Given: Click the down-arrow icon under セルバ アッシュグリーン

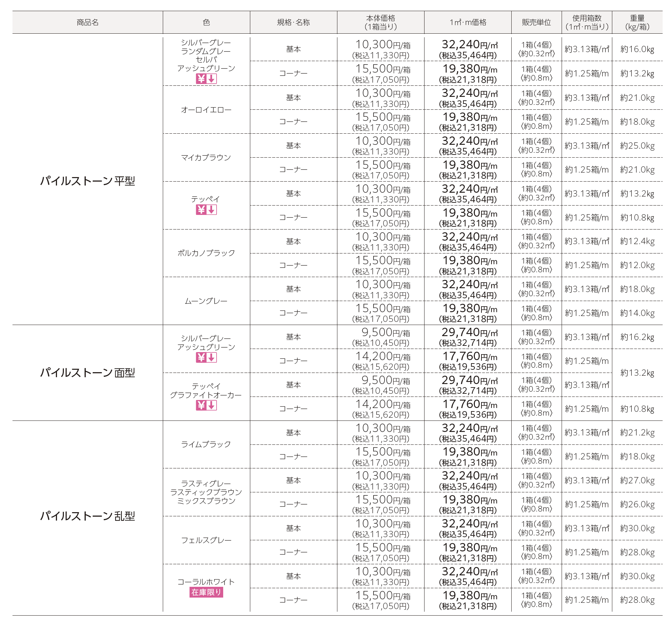Looking at the screenshot, I should pyautogui.click(x=212, y=79).
